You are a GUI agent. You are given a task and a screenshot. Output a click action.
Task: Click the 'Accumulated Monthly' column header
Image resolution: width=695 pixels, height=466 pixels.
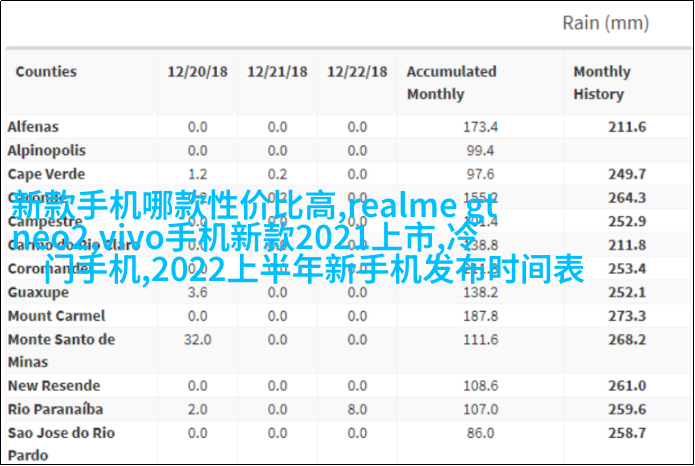coord(452,83)
